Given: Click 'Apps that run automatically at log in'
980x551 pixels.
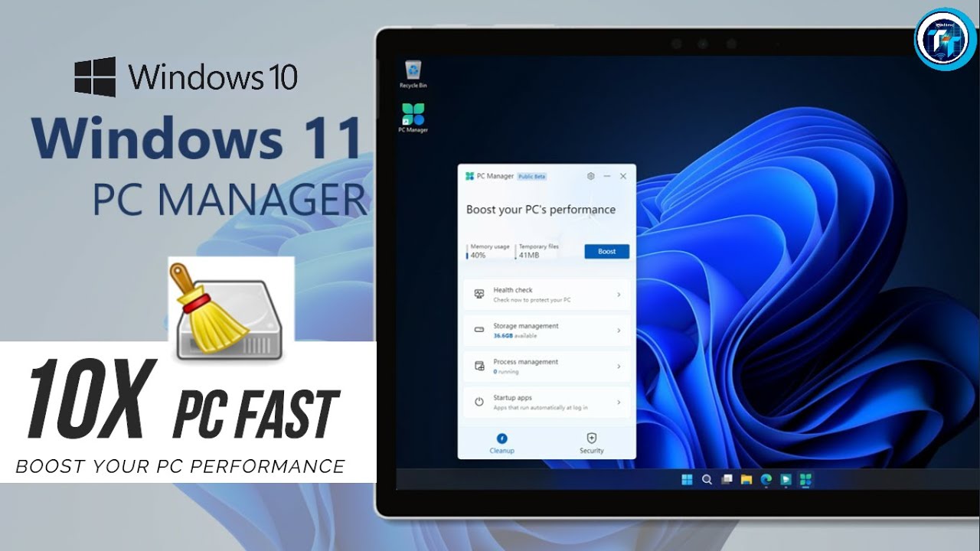Looking at the screenshot, I should point(541,408).
